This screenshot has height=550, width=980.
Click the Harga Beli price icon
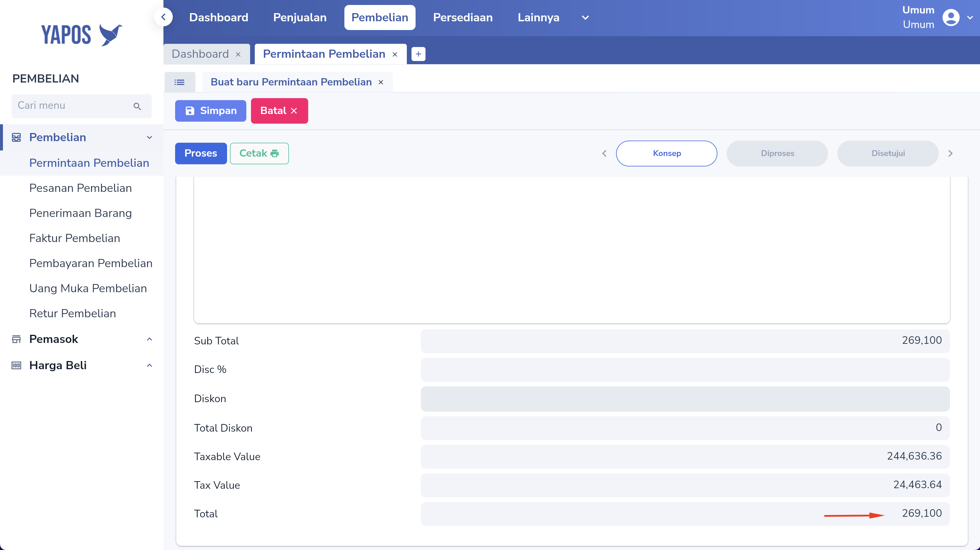pos(16,365)
